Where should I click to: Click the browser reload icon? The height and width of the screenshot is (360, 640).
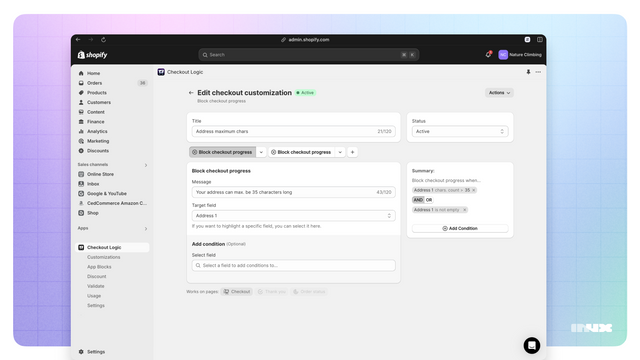pyautogui.click(x=103, y=40)
